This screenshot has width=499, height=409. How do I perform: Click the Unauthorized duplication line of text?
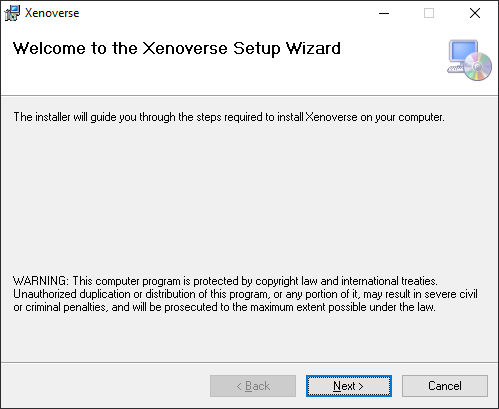pos(245,294)
